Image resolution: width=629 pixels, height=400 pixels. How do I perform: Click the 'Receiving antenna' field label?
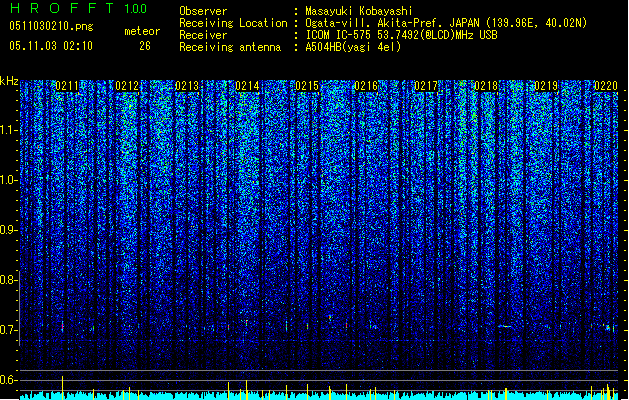coord(230,47)
